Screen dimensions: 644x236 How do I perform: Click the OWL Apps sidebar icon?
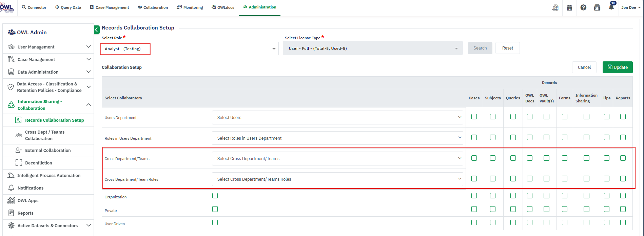(11, 200)
